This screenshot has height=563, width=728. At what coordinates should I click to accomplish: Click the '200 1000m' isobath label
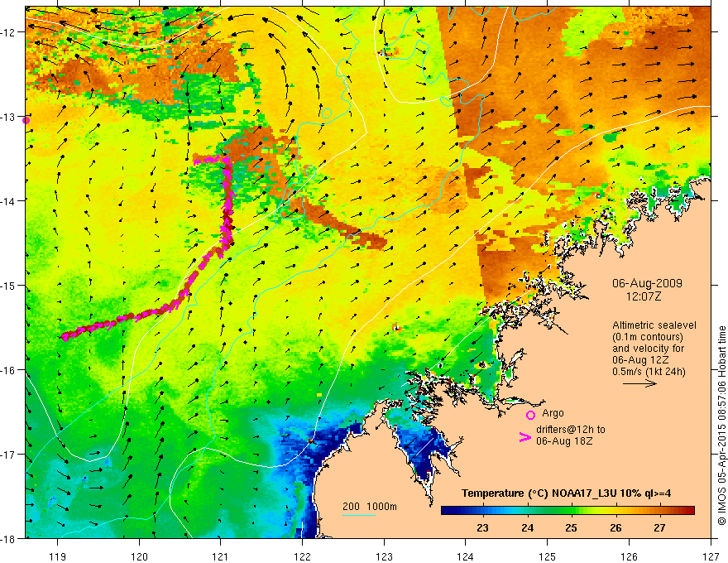[370, 507]
